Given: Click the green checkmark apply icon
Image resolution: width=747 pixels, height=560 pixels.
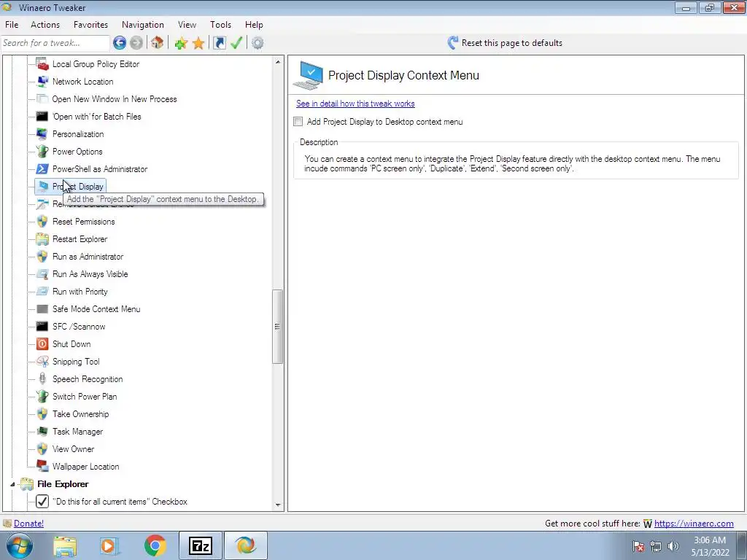Looking at the screenshot, I should 237,43.
